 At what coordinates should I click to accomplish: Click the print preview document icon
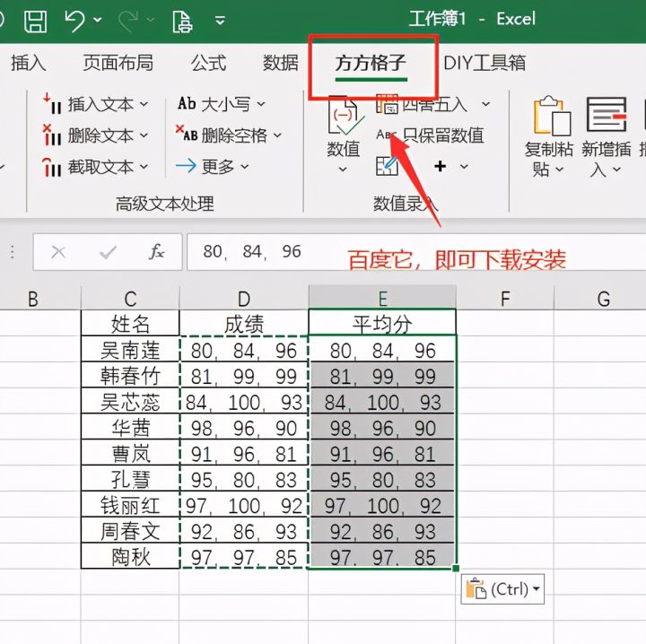coord(182,22)
